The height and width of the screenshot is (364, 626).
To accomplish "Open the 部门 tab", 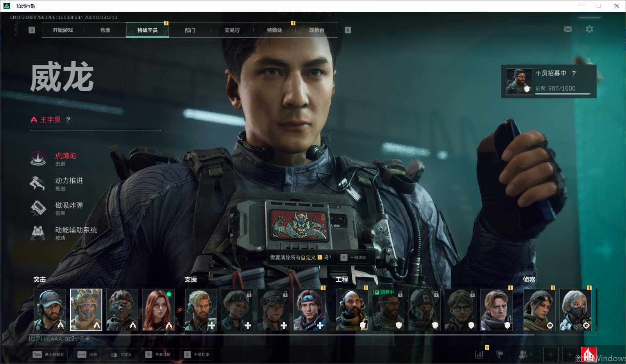I will [190, 30].
